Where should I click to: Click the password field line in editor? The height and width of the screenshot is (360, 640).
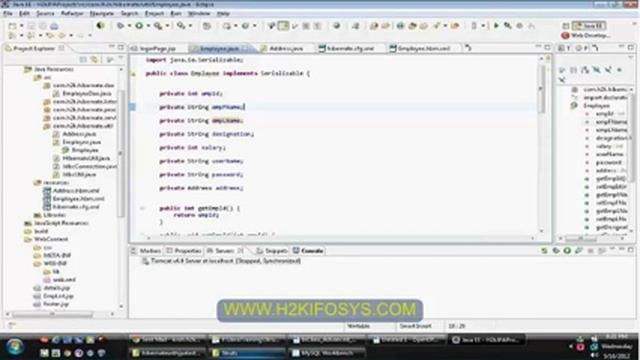coord(201,175)
